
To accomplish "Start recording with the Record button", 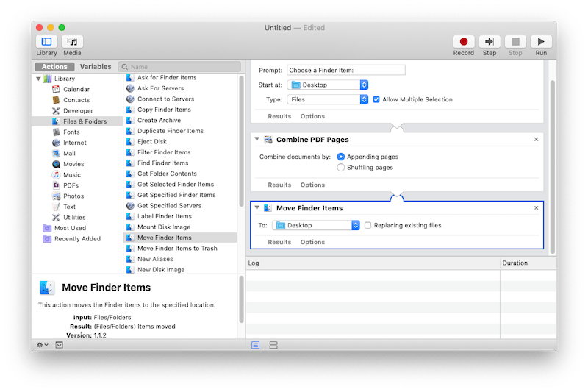I will (x=464, y=41).
